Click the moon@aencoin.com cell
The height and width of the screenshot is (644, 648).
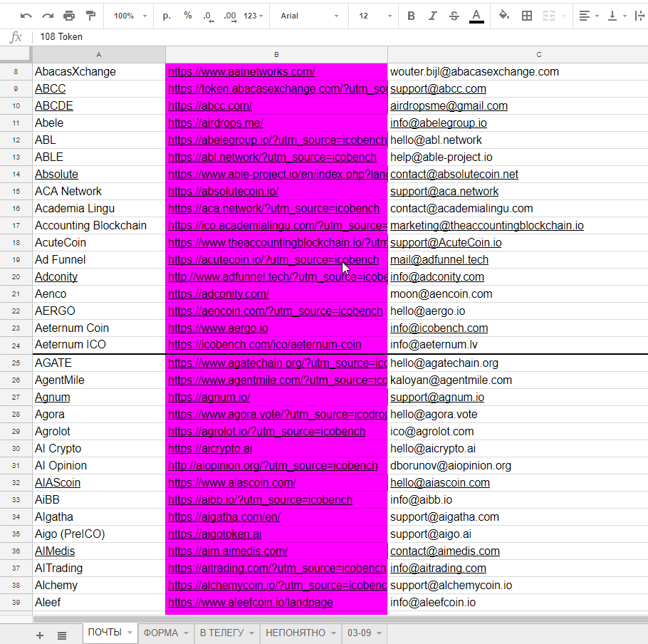(518, 294)
